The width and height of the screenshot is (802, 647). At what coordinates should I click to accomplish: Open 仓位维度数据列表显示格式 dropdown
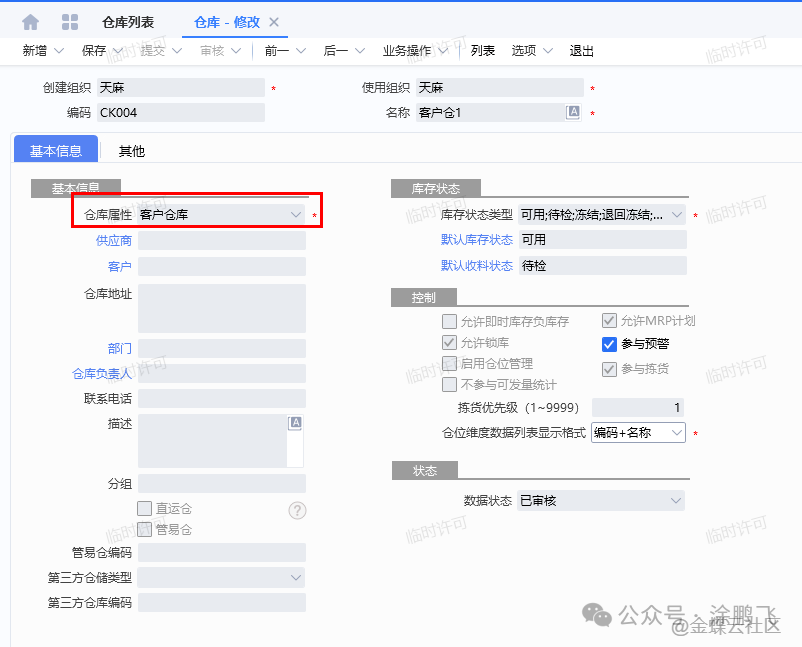677,433
